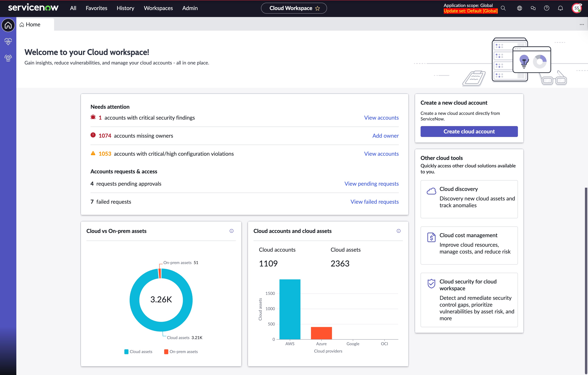Viewport: 588px width, 375px height.
Task: Click the red exclamation missing owners icon
Action: (x=93, y=135)
